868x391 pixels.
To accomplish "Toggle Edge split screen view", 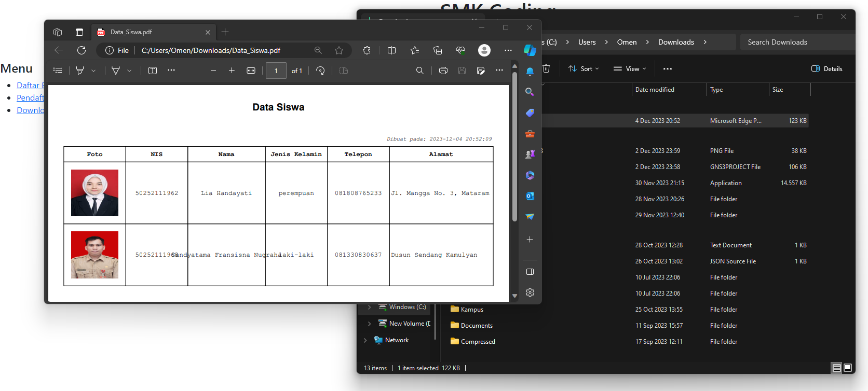I will click(x=392, y=50).
